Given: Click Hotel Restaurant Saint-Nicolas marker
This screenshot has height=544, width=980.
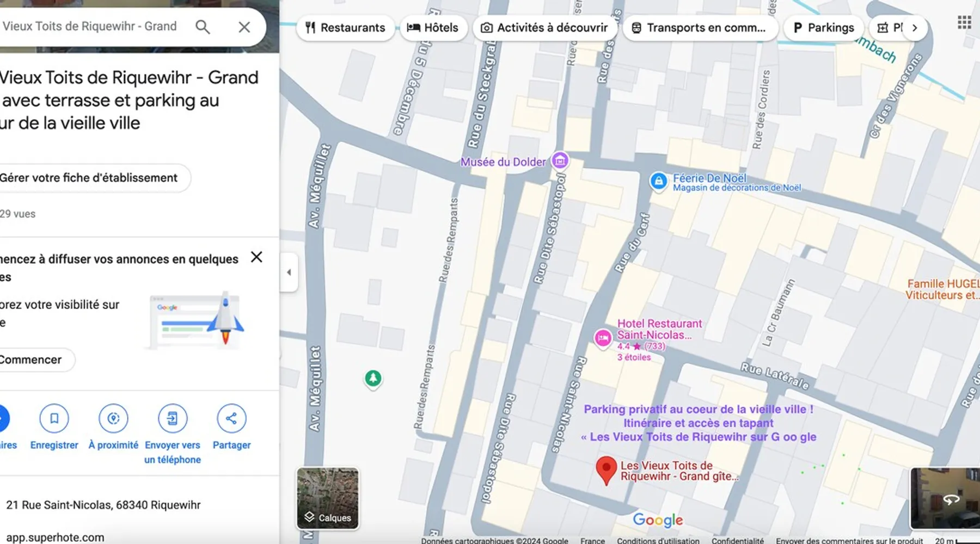Looking at the screenshot, I should click(603, 338).
